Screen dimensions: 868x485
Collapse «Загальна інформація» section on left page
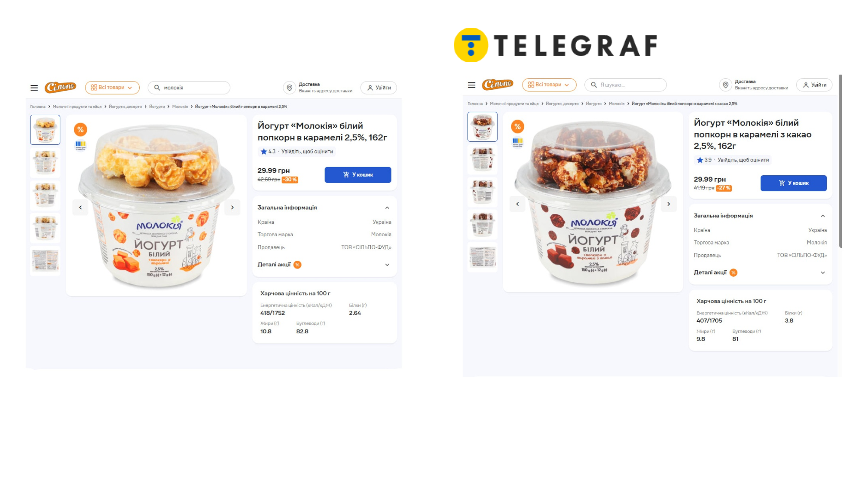pyautogui.click(x=387, y=208)
